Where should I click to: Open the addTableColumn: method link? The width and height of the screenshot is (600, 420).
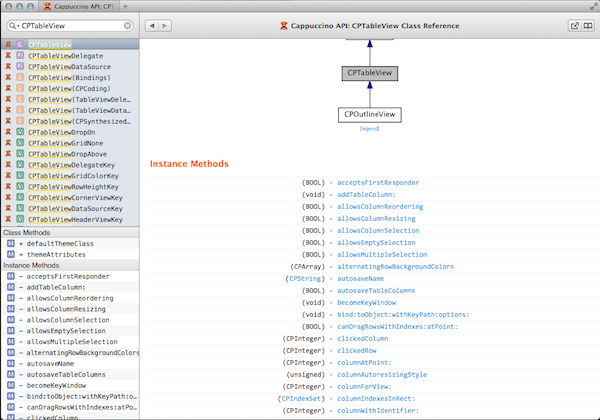click(x=366, y=195)
